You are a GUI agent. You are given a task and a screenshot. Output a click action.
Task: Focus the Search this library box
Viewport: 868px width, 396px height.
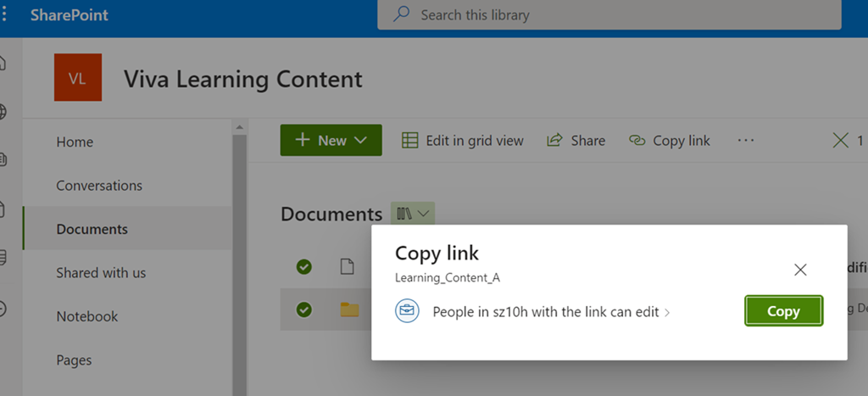pyautogui.click(x=609, y=14)
